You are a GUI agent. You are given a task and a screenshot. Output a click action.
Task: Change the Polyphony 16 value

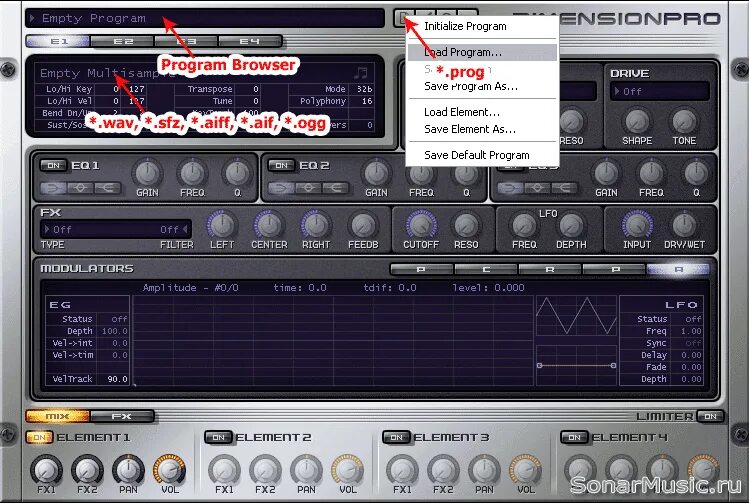(366, 101)
